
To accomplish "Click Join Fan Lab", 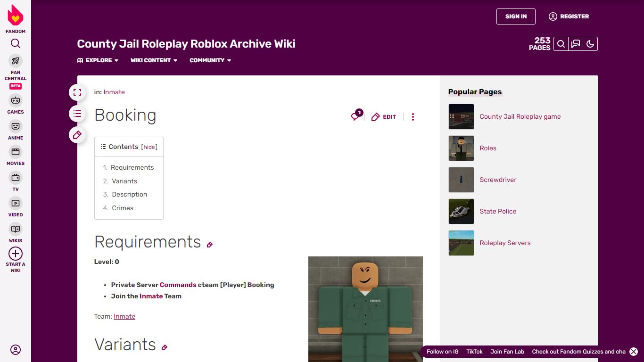I will click(507, 352).
